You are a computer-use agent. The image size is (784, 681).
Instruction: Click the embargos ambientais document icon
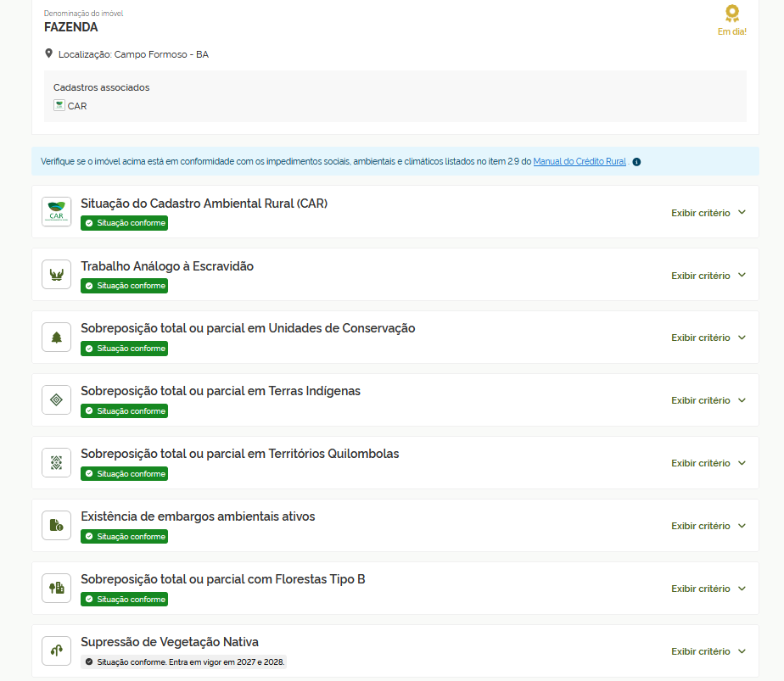[57, 525]
